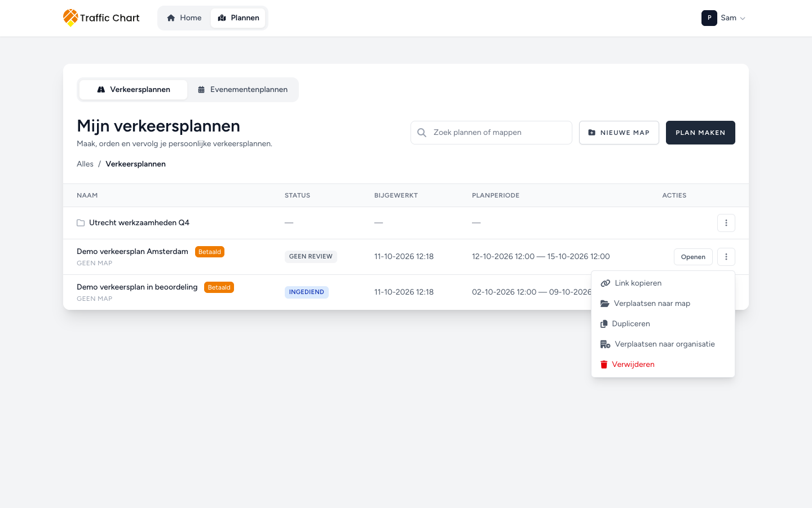The height and width of the screenshot is (508, 812).
Task: Choose Verwijderen to delete the plan
Action: click(663, 365)
